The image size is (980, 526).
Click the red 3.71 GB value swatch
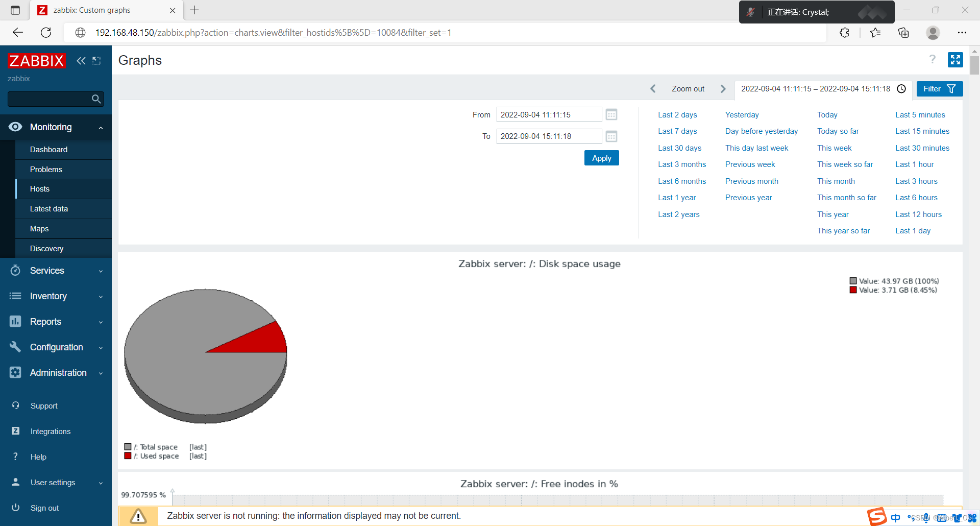(x=853, y=290)
